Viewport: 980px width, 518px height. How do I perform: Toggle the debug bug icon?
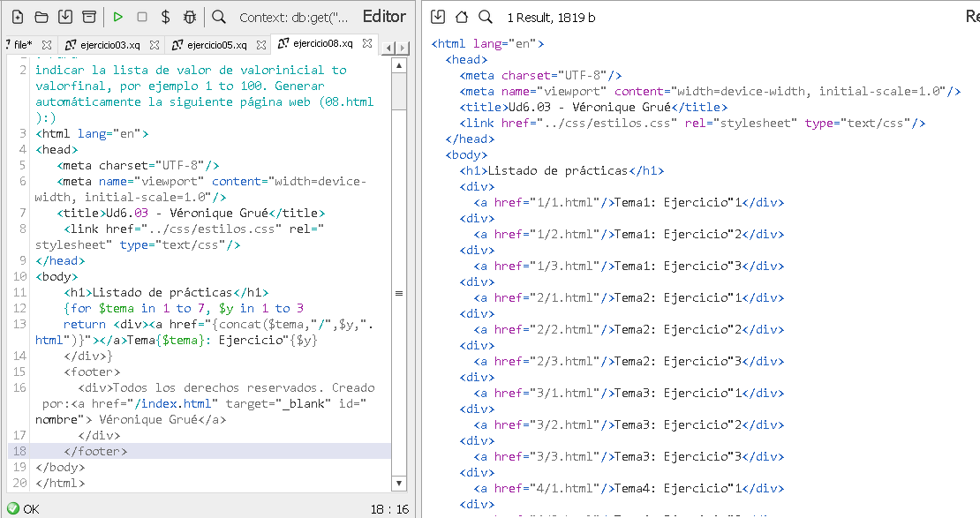[x=189, y=17]
